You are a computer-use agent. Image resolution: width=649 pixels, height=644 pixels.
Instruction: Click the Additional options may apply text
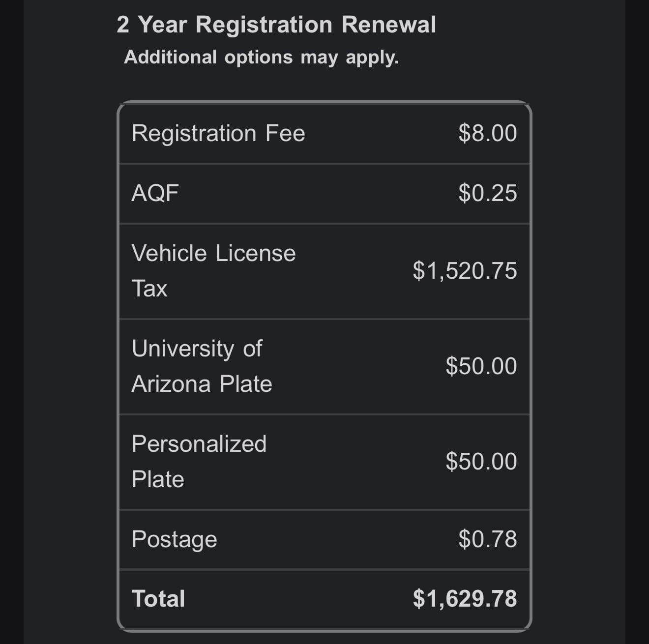(x=261, y=57)
